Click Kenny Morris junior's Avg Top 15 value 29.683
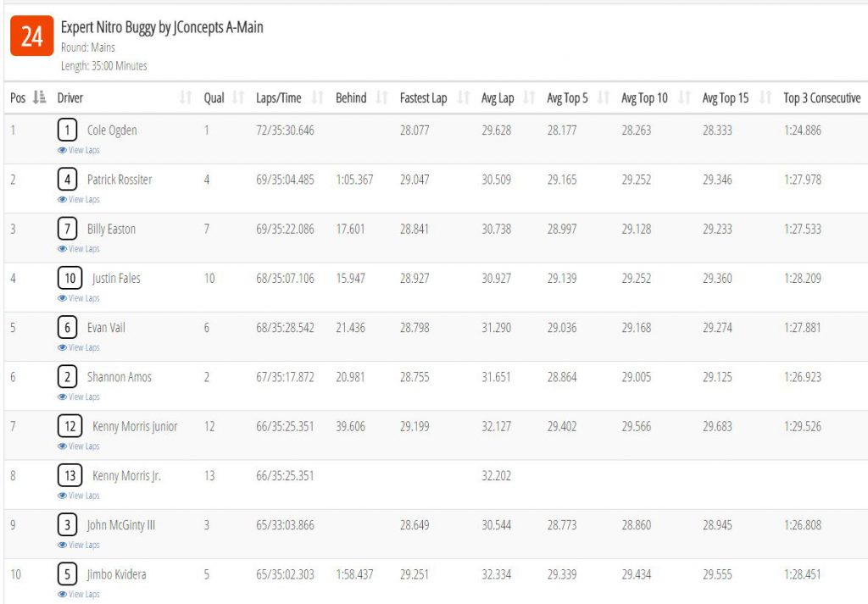868x604 pixels. click(717, 426)
